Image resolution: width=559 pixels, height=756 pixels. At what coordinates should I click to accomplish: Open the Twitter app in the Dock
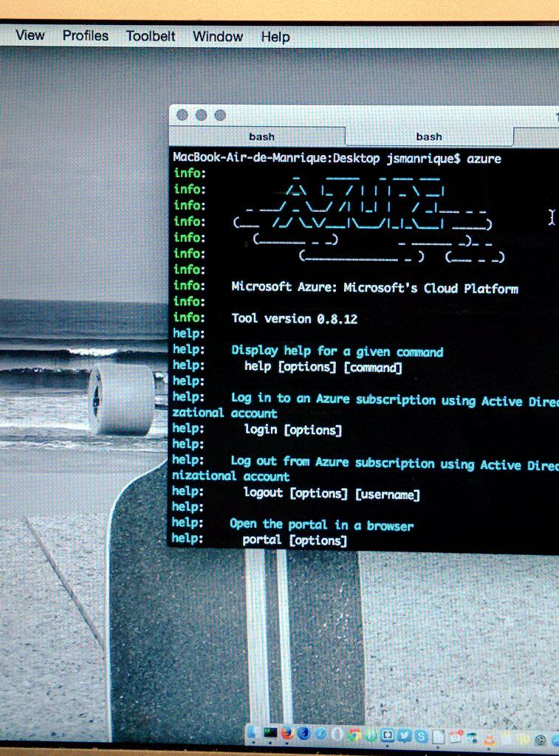405,735
